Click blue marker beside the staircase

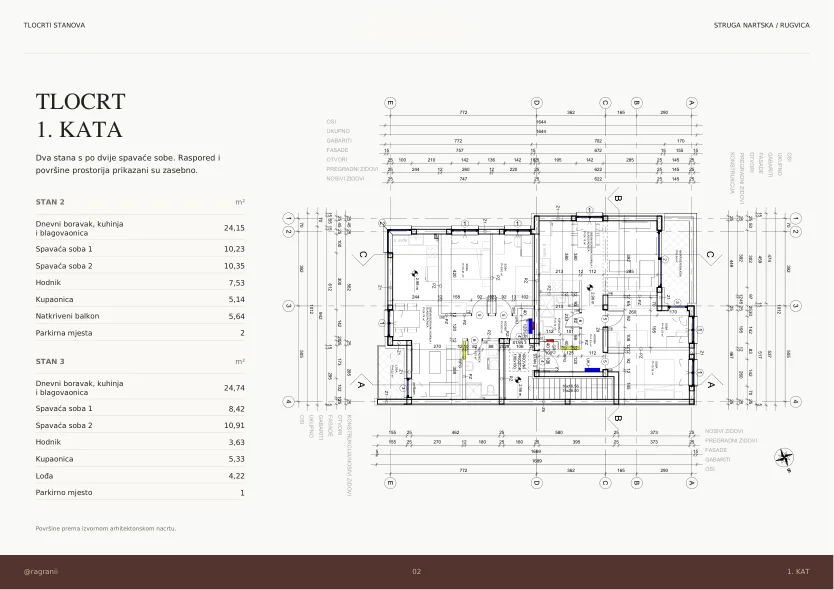(593, 369)
